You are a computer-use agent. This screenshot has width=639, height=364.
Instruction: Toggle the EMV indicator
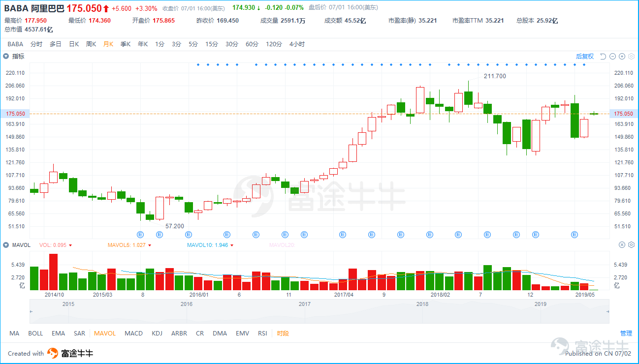click(x=242, y=334)
